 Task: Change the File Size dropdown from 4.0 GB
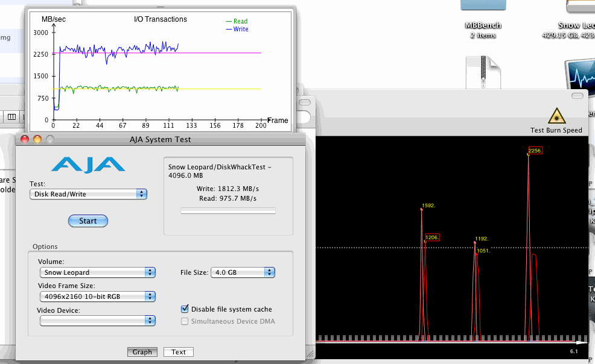point(243,272)
